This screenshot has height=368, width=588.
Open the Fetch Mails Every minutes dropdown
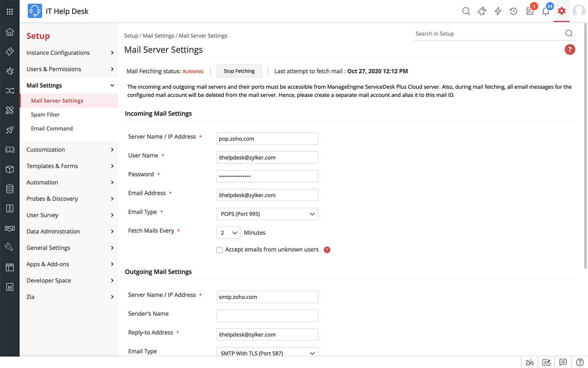click(x=228, y=233)
